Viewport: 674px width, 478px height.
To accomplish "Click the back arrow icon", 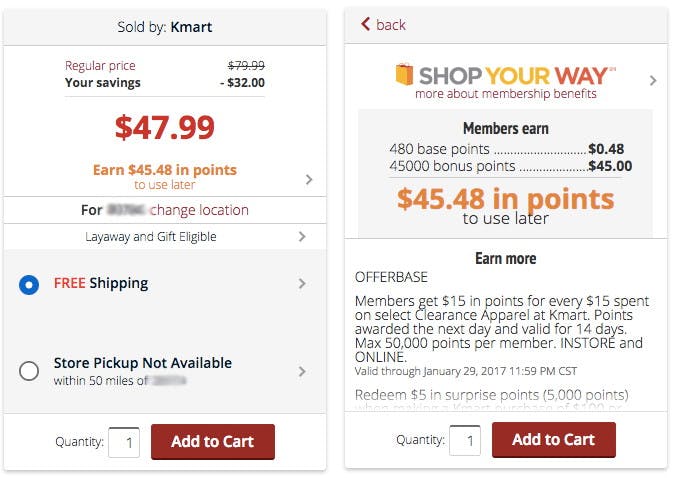I will coord(365,24).
